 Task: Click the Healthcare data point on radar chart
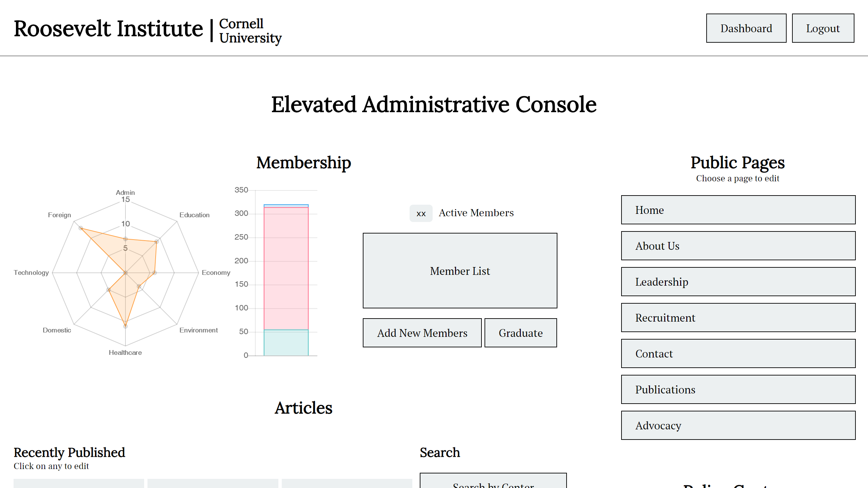(125, 326)
